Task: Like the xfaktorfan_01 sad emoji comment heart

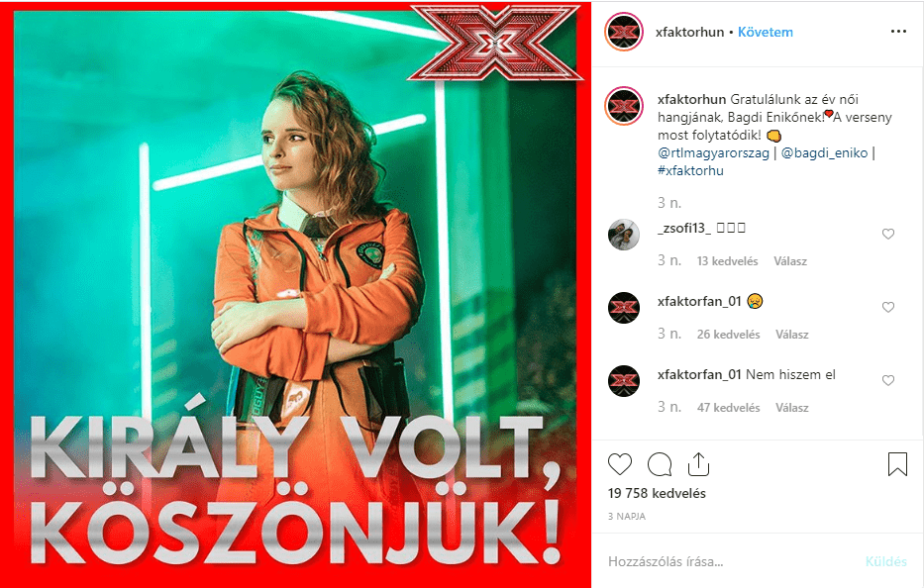Action: (x=888, y=307)
